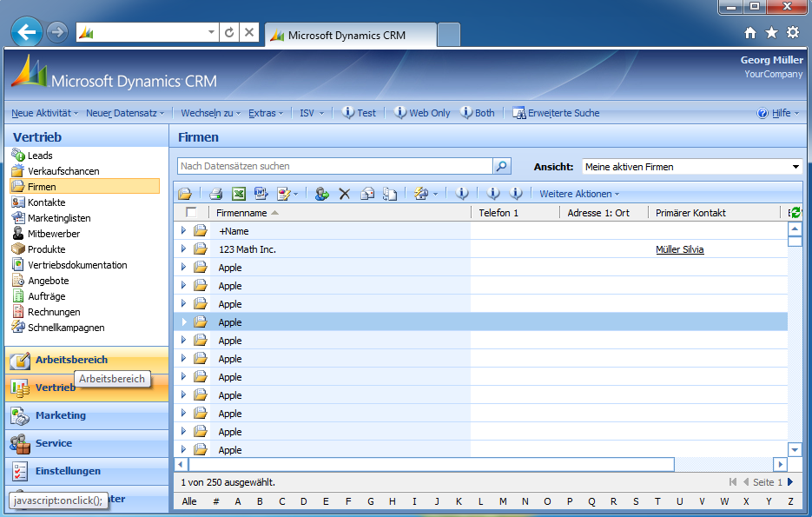The width and height of the screenshot is (812, 517).
Task: Click the Test info button
Action: pos(359,113)
